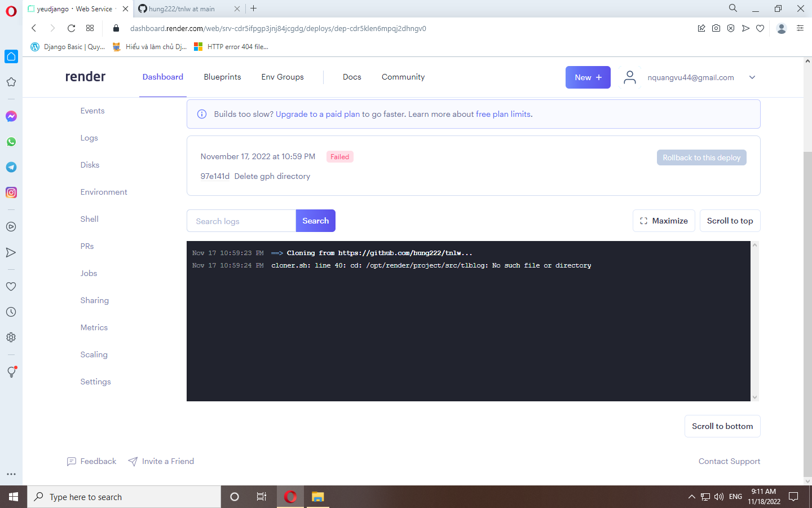Open HTTP error 404 bookmark
This screenshot has height=508, width=812.
pyautogui.click(x=231, y=47)
